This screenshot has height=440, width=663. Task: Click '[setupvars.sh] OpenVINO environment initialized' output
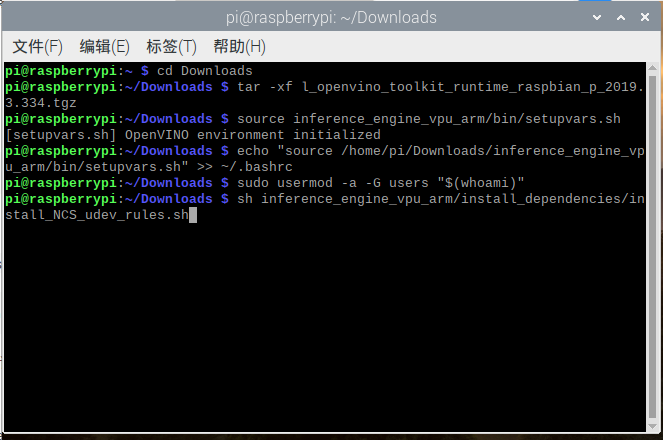tap(193, 135)
